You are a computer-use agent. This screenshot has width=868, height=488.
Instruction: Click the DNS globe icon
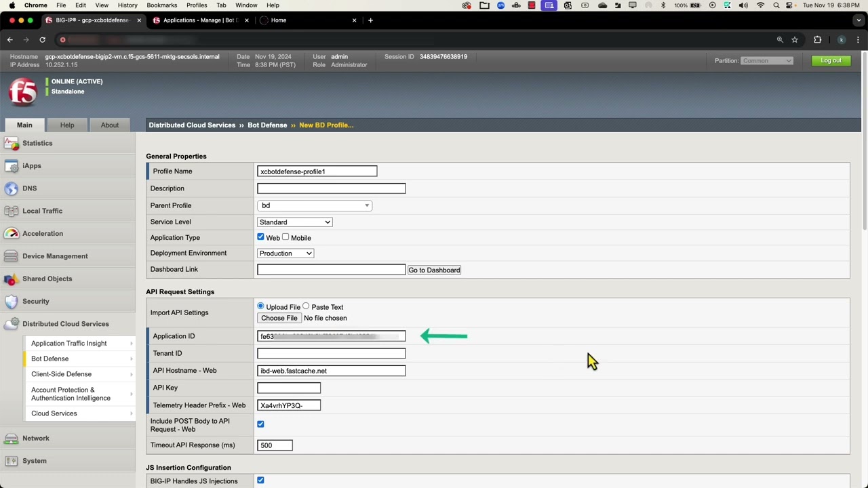[x=11, y=188]
